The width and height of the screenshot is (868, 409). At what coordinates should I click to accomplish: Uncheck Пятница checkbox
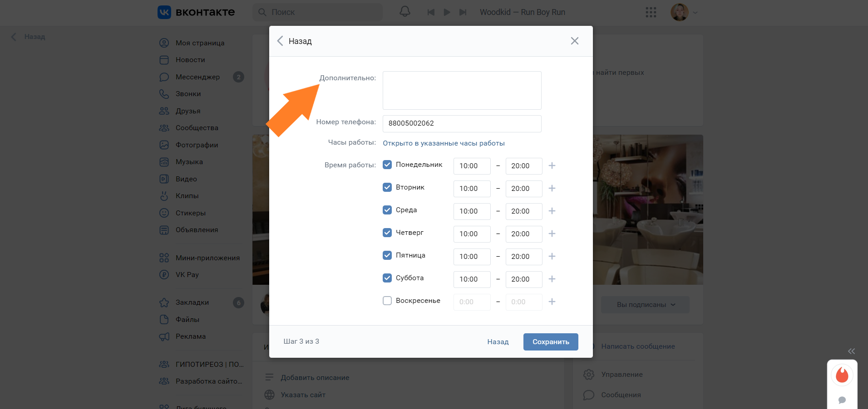[387, 255]
